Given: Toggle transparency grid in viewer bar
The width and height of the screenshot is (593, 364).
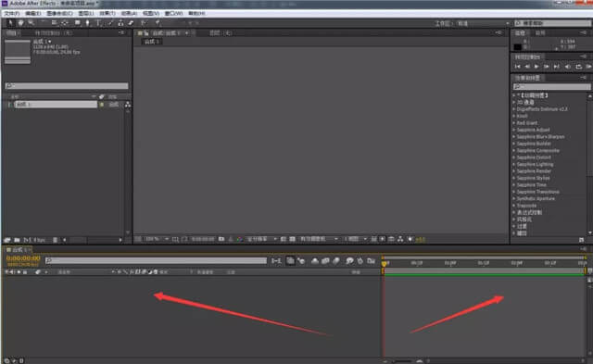Looking at the screenshot, I should click(292, 239).
